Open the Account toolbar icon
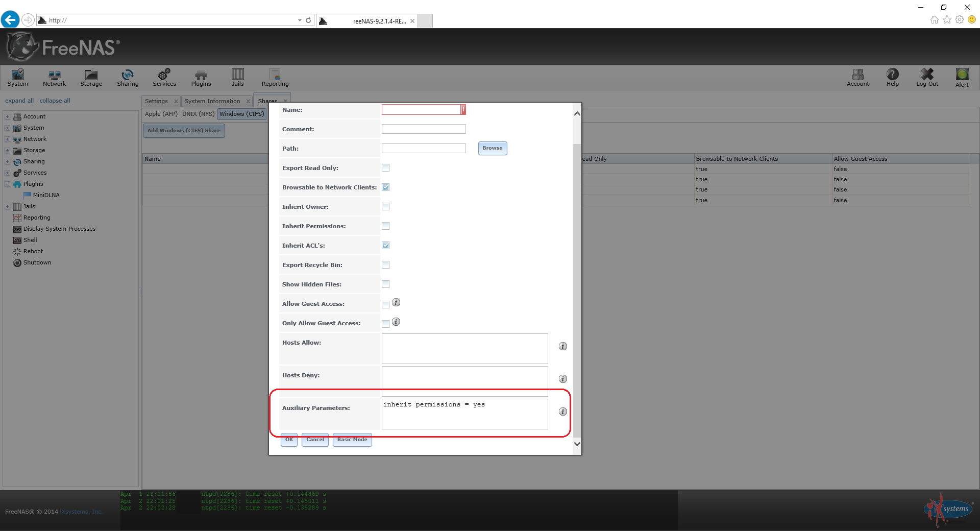This screenshot has height=531, width=980. [858, 78]
